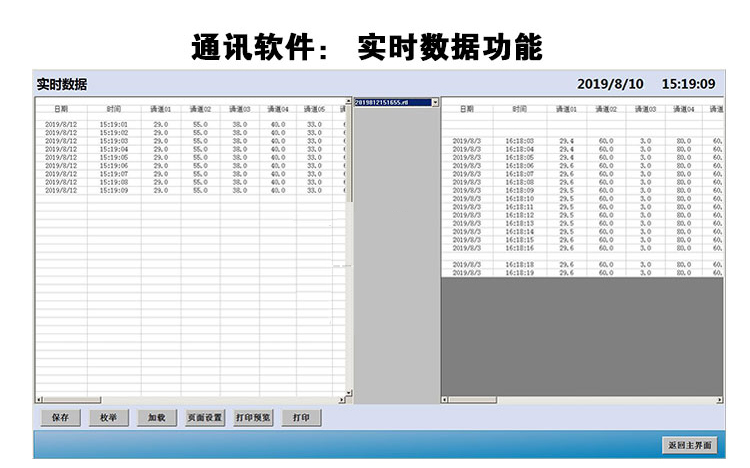This screenshot has height=468, width=750.
Task: Click left scroll arrow of right table
Action: point(445,400)
